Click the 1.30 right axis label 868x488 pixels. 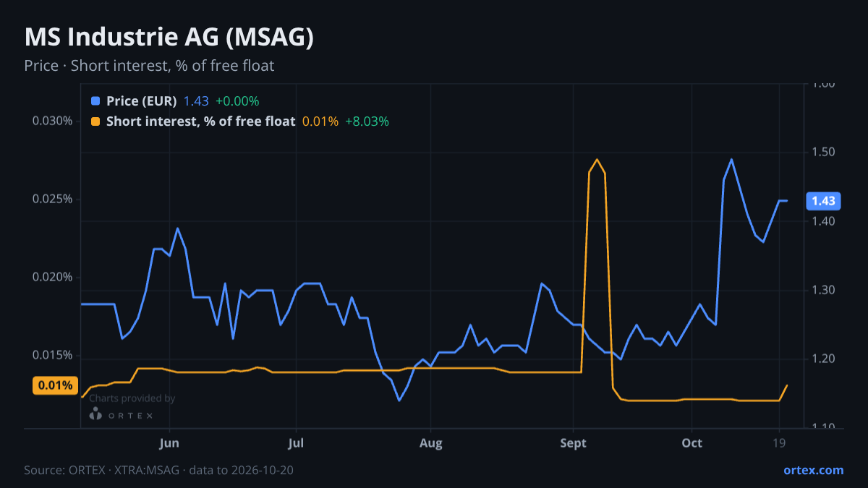[x=824, y=291]
